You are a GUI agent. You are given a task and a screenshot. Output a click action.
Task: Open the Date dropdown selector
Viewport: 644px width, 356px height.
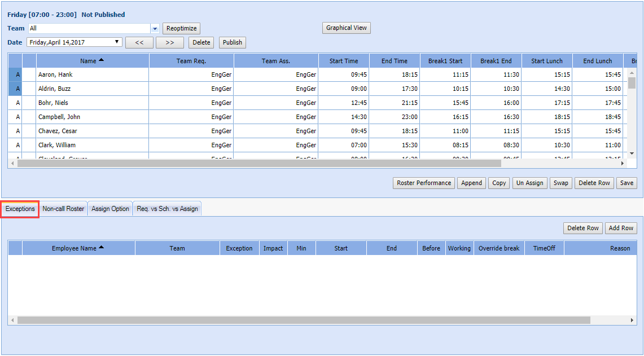click(x=74, y=42)
